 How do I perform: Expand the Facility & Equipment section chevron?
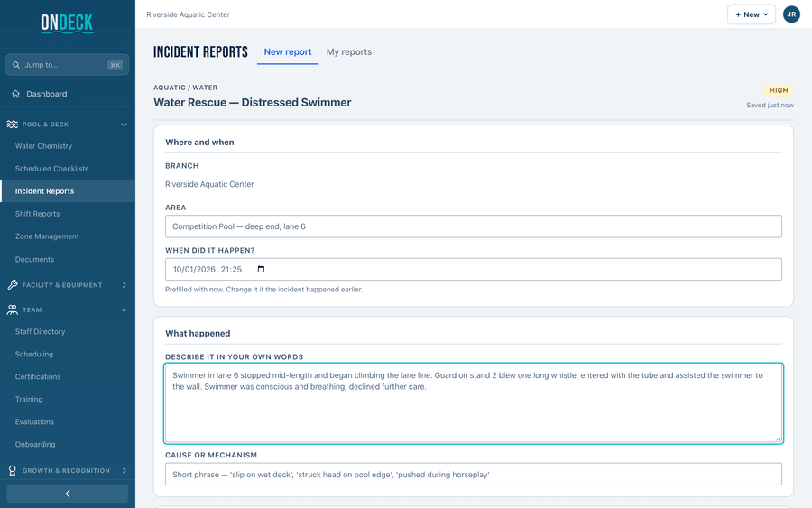pos(124,285)
